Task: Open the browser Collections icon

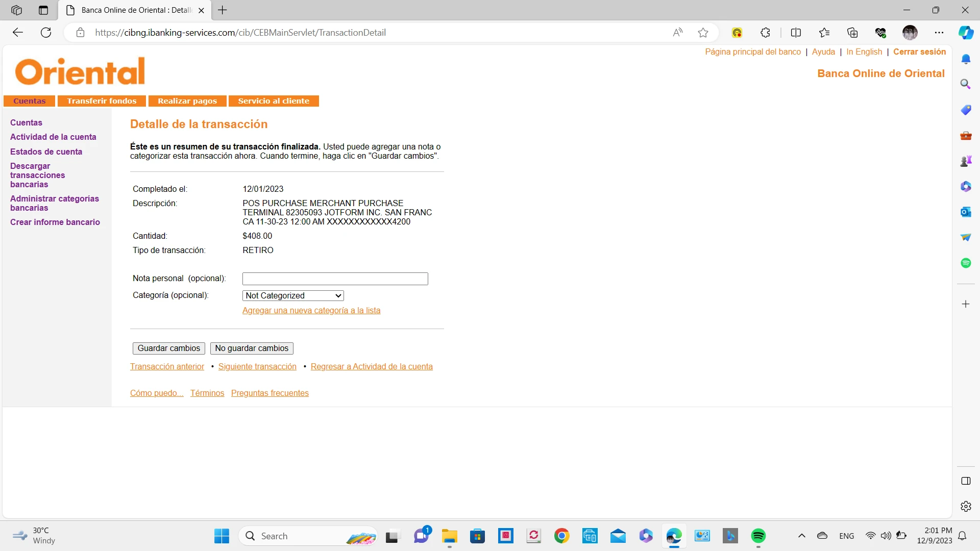Action: [852, 32]
